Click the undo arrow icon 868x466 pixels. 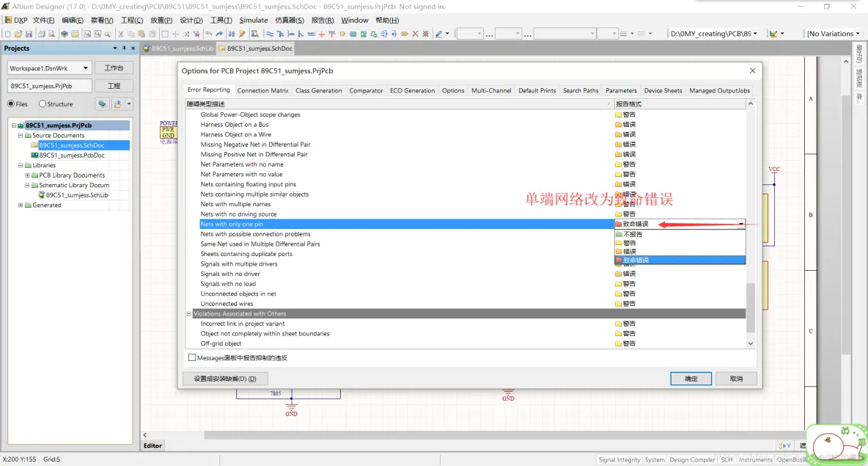[209, 34]
